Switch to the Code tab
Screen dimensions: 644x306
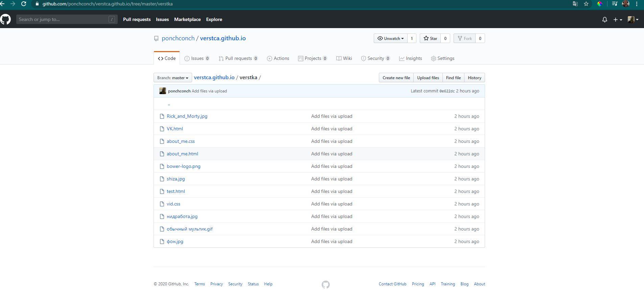coord(167,58)
